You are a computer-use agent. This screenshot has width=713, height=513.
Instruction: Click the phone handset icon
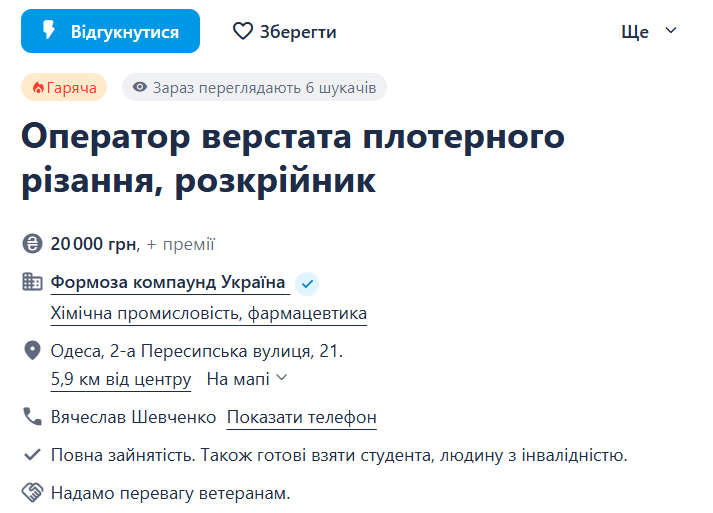pyautogui.click(x=32, y=417)
